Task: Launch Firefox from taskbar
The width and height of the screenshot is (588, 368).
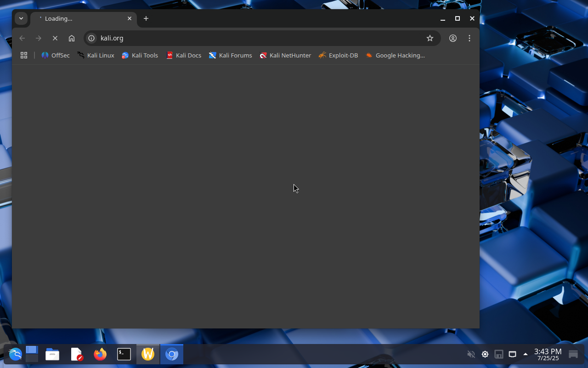Action: pyautogui.click(x=100, y=354)
